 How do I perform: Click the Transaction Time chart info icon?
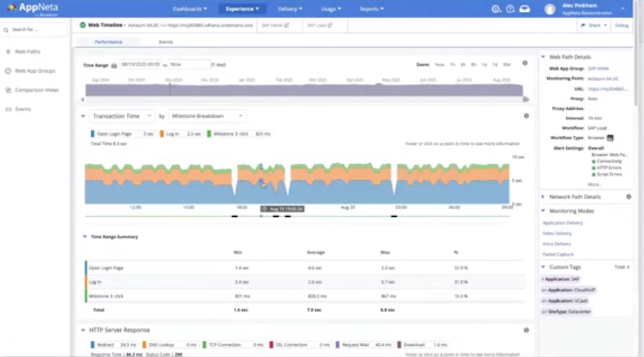click(x=526, y=116)
